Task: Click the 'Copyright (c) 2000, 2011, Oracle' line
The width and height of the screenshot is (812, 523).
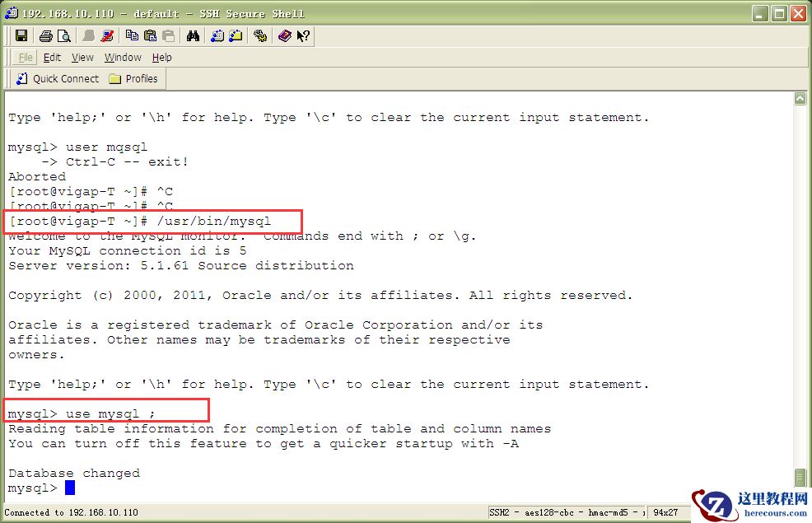Action: tap(320, 295)
